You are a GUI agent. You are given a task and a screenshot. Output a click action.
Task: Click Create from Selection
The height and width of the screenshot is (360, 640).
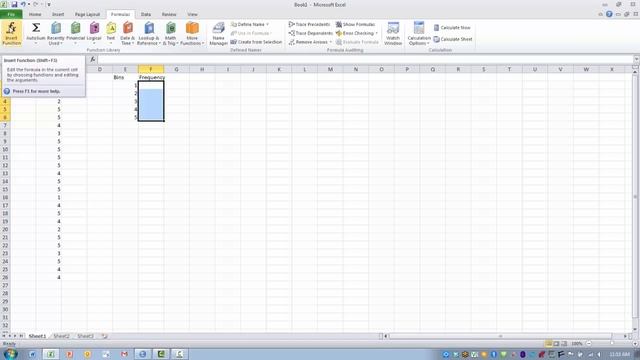[x=256, y=42]
